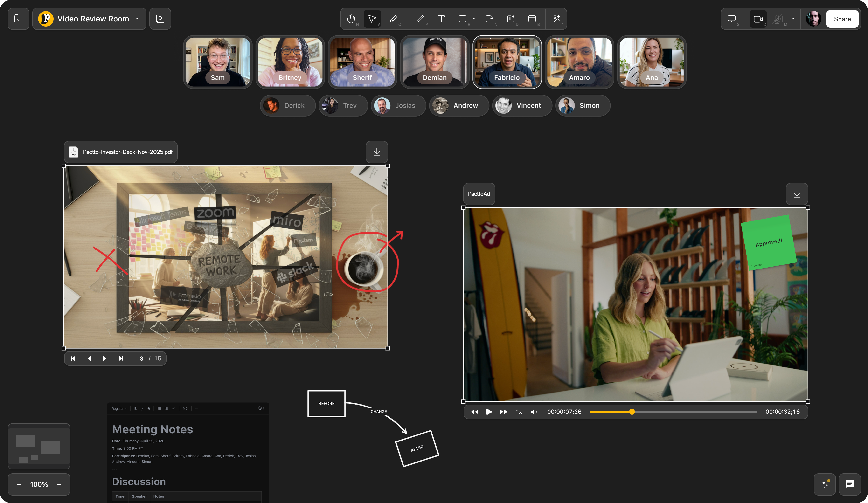Expand the microphone options chevron

pos(793,19)
